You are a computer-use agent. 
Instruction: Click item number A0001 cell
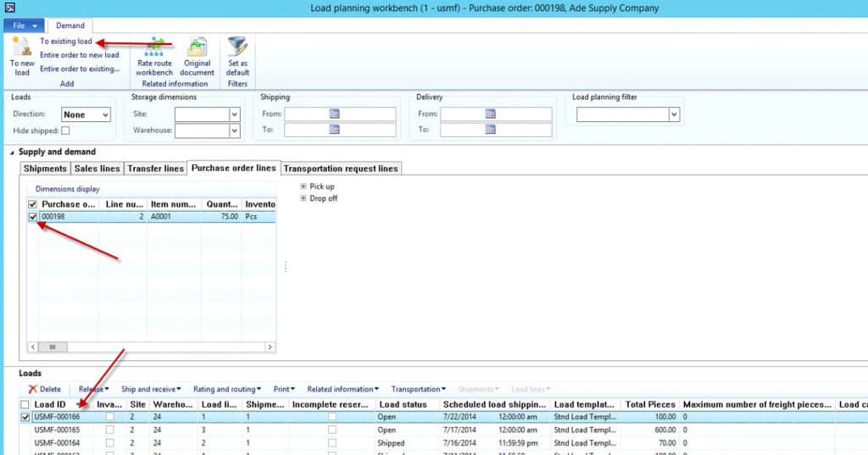click(175, 216)
